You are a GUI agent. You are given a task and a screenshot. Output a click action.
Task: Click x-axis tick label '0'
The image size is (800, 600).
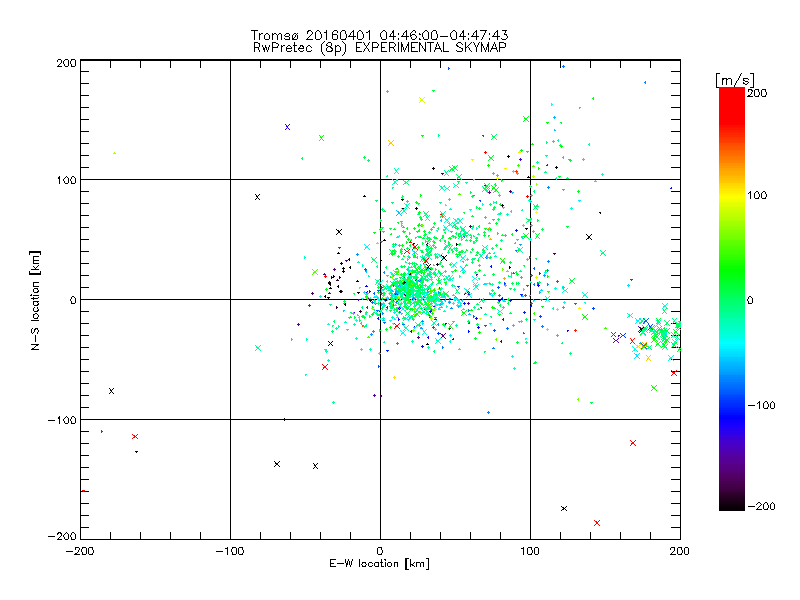[x=380, y=551]
